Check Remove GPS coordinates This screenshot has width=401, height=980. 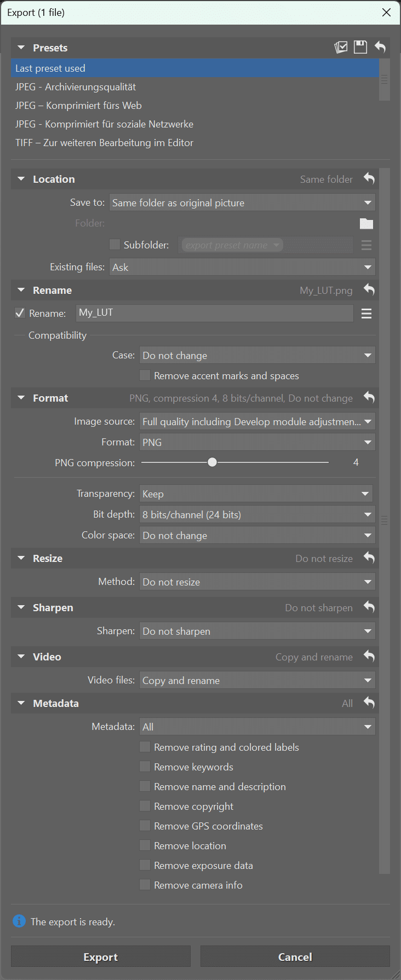(145, 825)
